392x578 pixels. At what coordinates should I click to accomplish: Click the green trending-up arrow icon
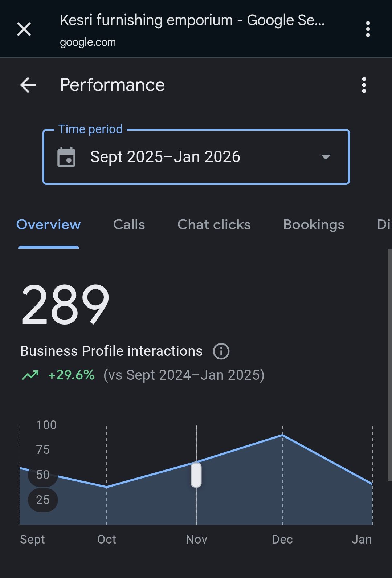coord(30,375)
